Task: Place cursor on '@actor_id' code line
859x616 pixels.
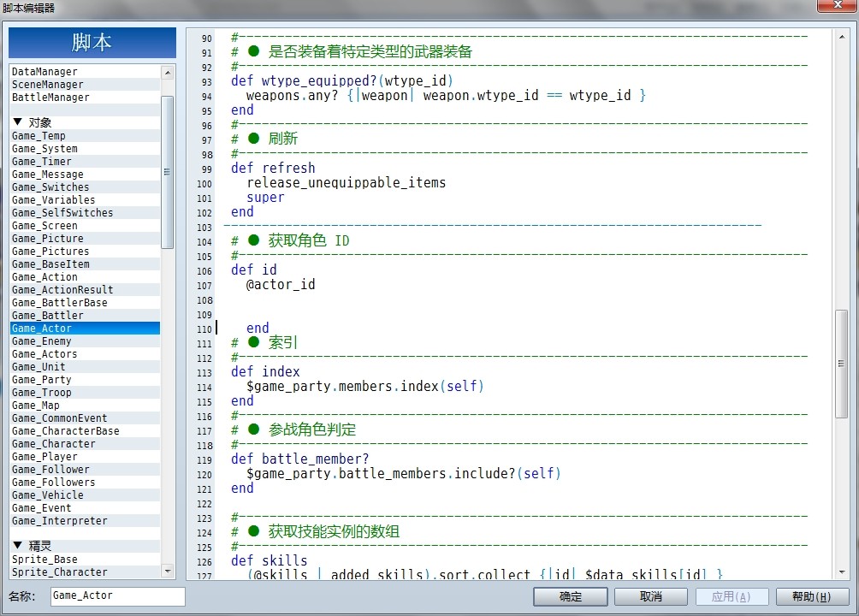Action: (281, 285)
